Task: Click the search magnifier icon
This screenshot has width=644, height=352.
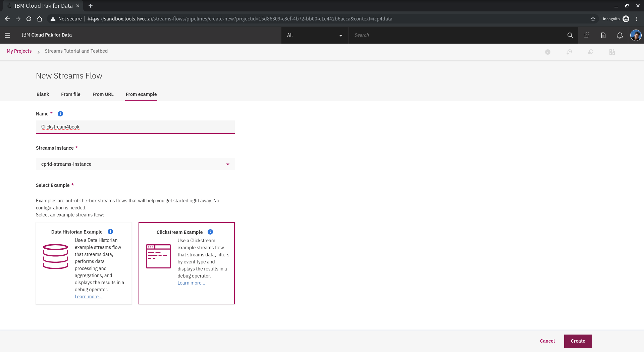Action: [x=570, y=35]
